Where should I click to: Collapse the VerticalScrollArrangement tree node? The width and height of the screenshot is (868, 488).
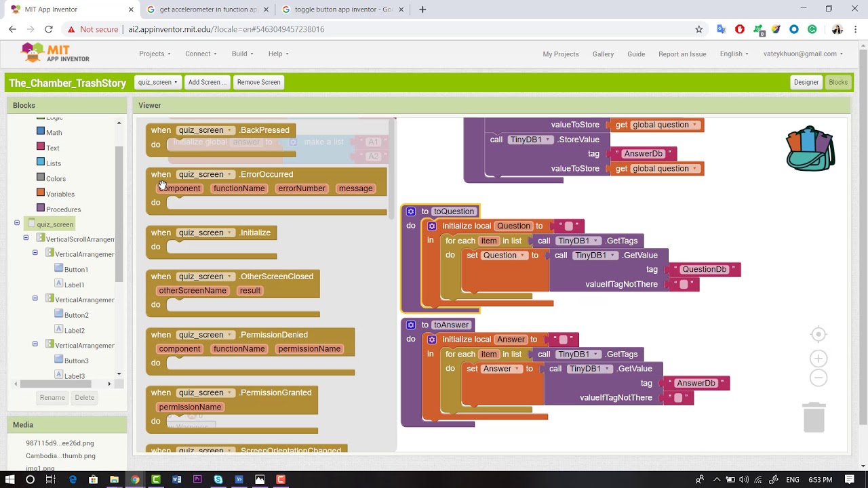pyautogui.click(x=26, y=238)
